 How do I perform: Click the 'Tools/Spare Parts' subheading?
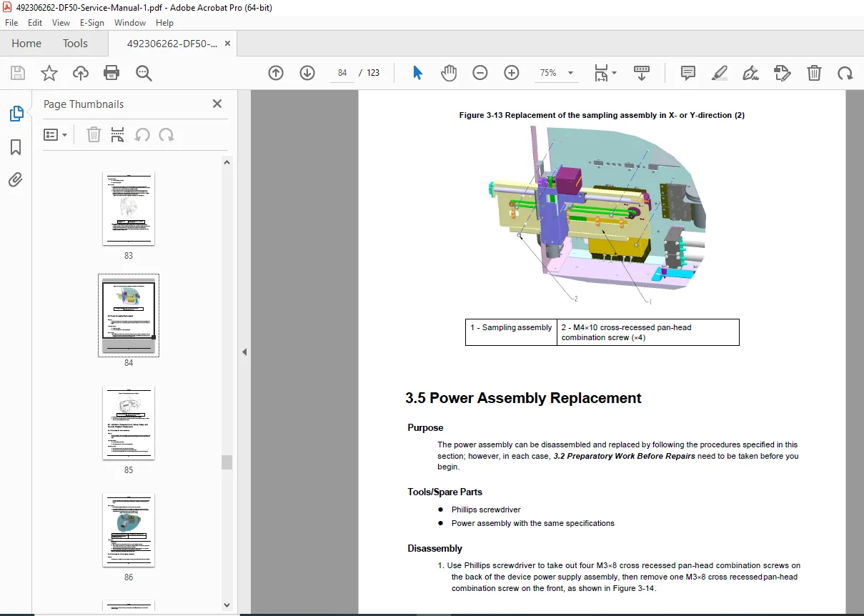[445, 492]
